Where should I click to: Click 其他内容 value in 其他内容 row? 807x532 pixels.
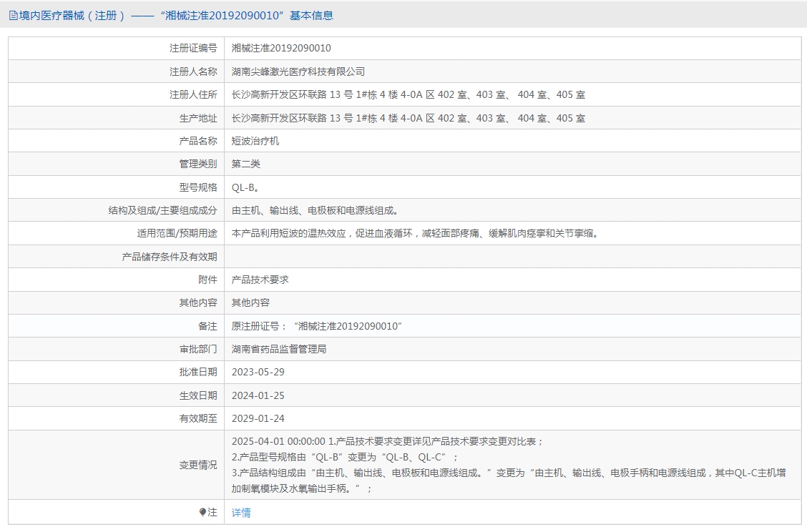click(x=250, y=302)
